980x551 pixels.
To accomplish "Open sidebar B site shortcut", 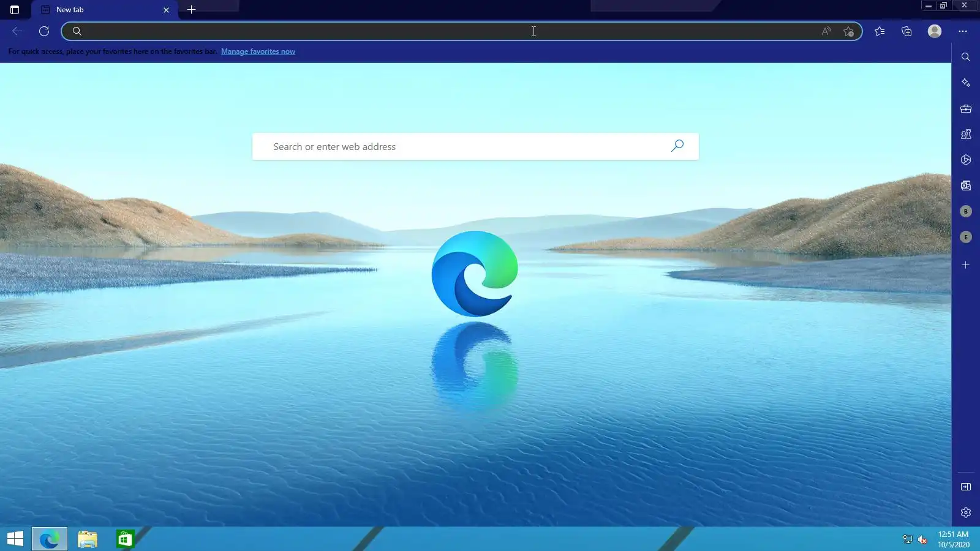I will point(966,211).
